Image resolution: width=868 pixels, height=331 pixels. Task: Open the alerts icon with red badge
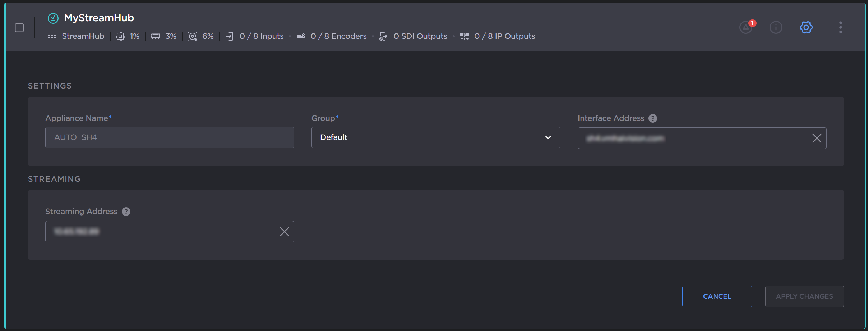coord(746,27)
